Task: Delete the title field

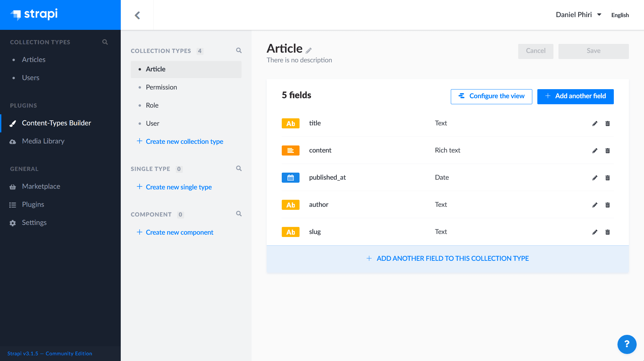Action: coord(607,123)
